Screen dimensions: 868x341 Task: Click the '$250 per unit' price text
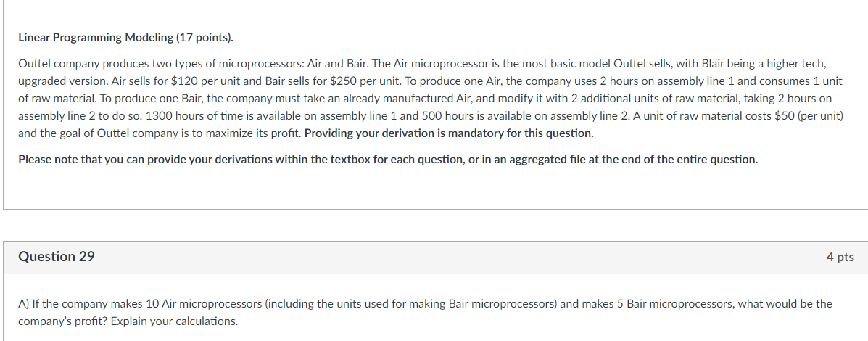click(x=359, y=81)
